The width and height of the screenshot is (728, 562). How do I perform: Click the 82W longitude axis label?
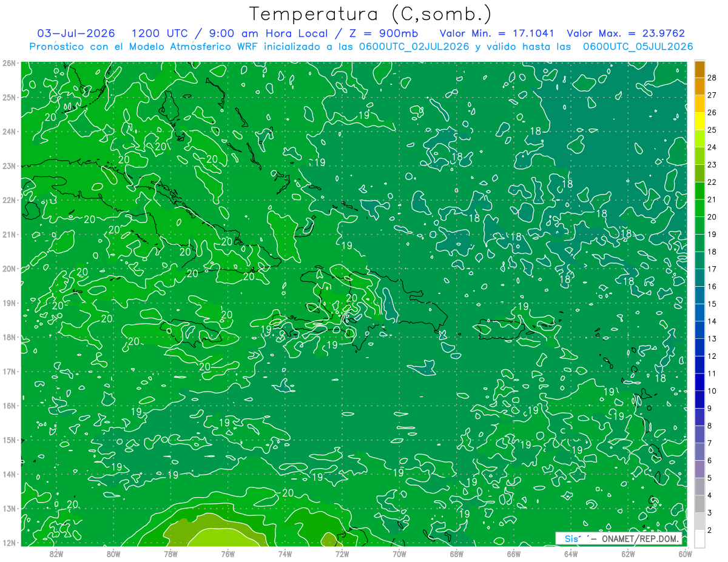click(x=56, y=554)
